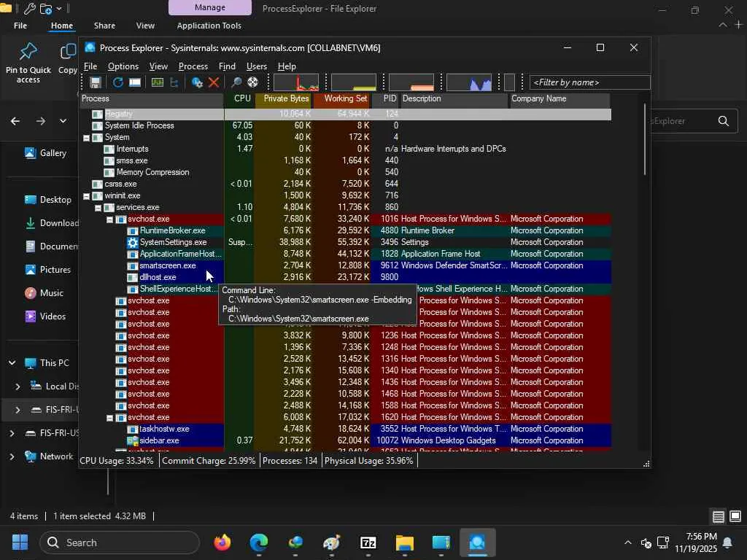Select the System Idle Process row
Viewport: 747px width, 560px height.
[x=345, y=125]
